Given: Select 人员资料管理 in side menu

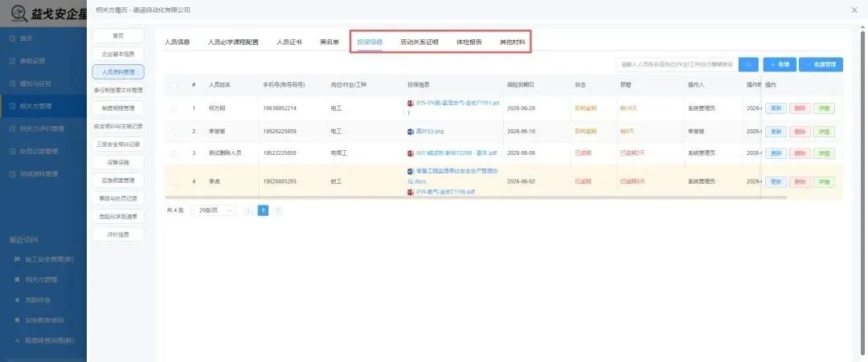Looking at the screenshot, I should pyautogui.click(x=118, y=72).
